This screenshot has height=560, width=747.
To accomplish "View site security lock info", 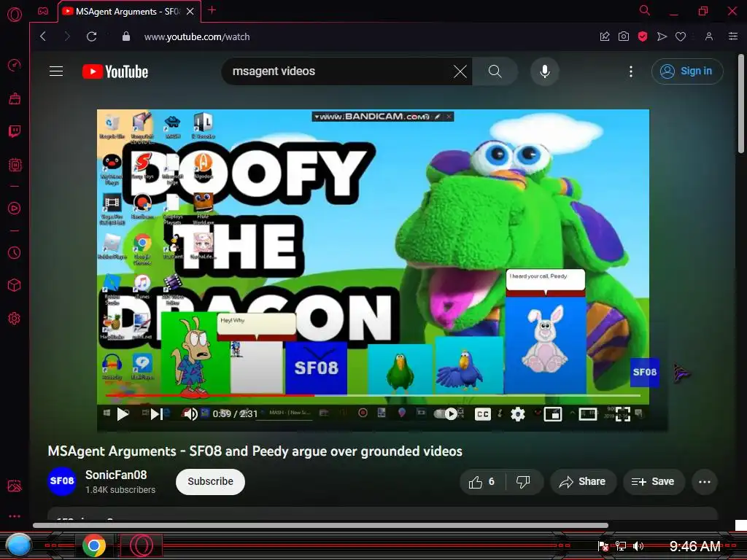I will tap(126, 36).
